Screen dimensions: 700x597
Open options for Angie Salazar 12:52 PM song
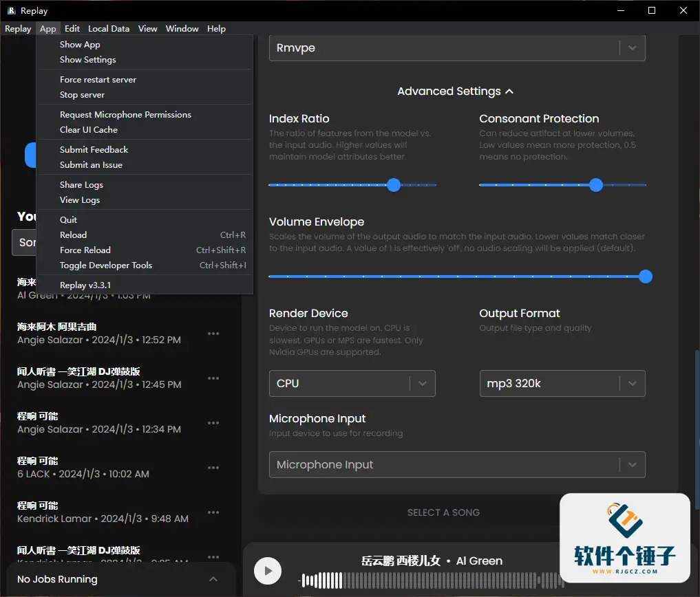(x=213, y=334)
